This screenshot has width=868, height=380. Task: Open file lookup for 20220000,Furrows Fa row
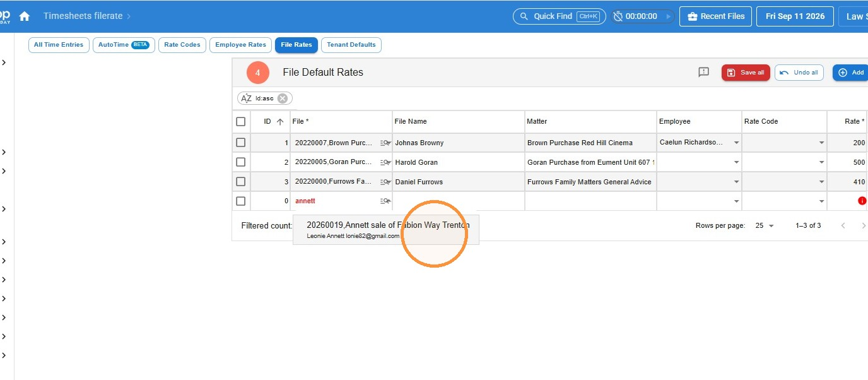385,182
